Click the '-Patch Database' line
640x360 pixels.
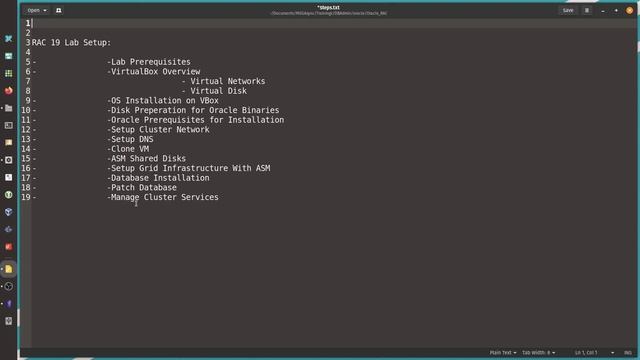pyautogui.click(x=142, y=187)
